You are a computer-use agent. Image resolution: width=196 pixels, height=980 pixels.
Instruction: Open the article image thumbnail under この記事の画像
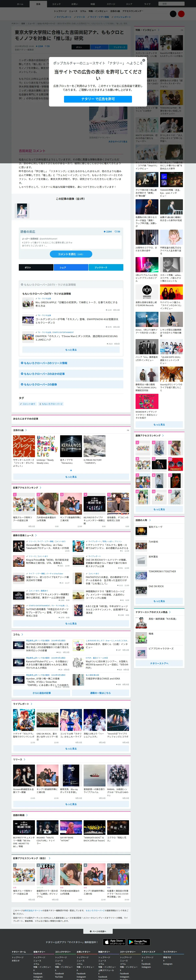(22, 210)
